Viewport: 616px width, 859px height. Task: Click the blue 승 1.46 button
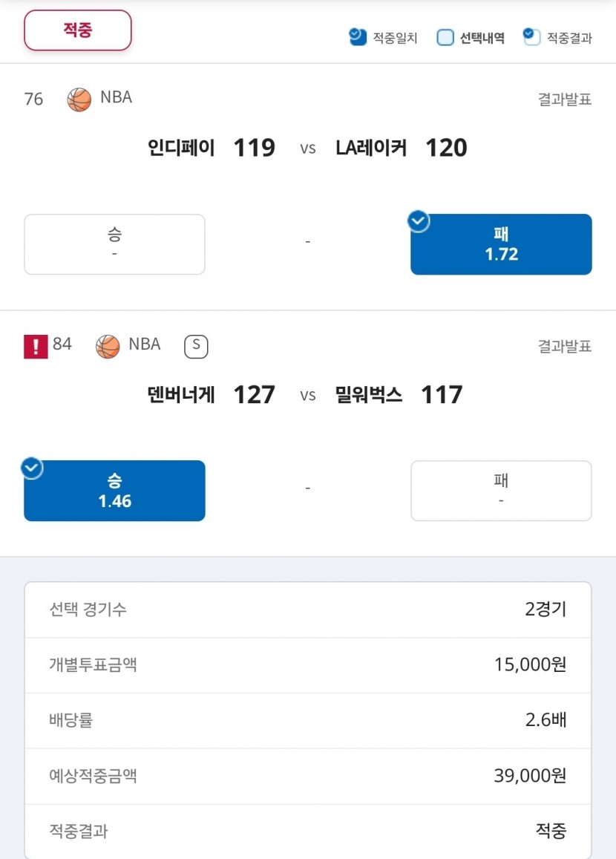(114, 491)
